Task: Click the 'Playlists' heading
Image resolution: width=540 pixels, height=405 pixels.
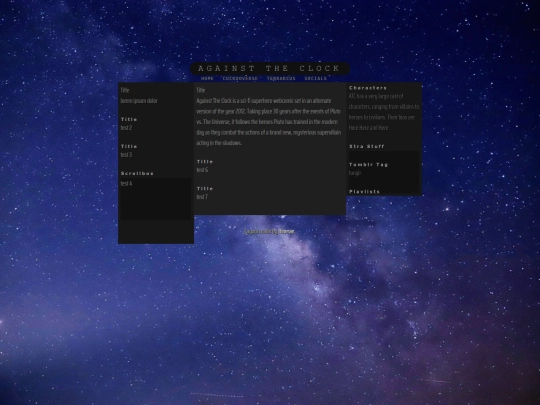Action: (x=364, y=191)
